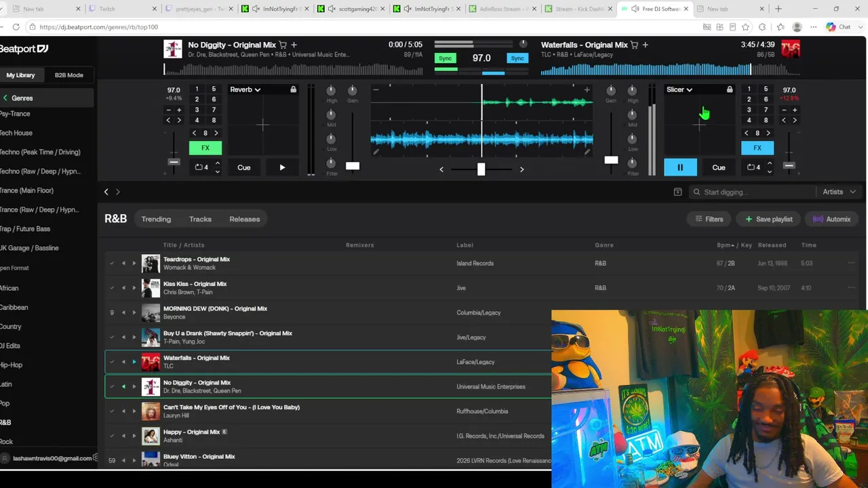Click the right deck volume fader handle
The height and width of the screenshot is (488, 868).
click(611, 160)
